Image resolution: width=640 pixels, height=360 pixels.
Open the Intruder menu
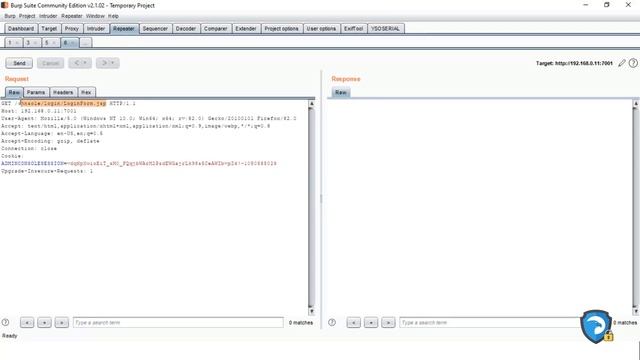tap(48, 16)
